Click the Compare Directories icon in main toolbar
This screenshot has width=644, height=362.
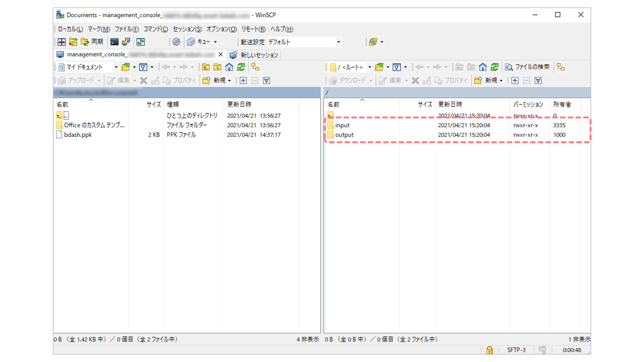62,42
